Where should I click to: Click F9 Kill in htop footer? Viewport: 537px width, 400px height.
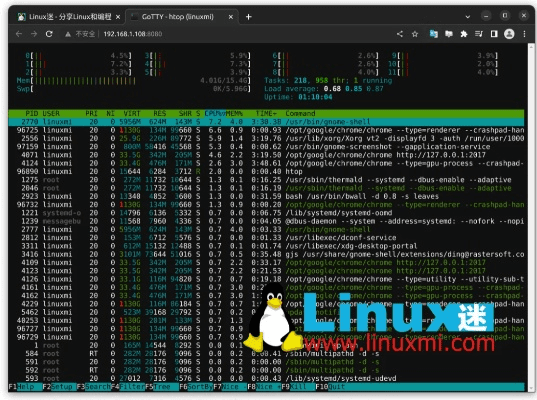tap(298, 387)
